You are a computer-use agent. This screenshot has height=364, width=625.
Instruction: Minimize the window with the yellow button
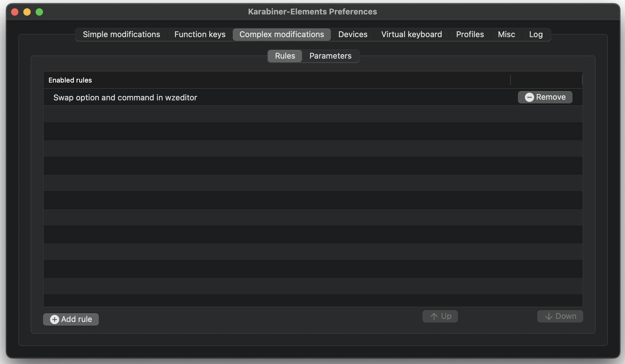pos(27,12)
